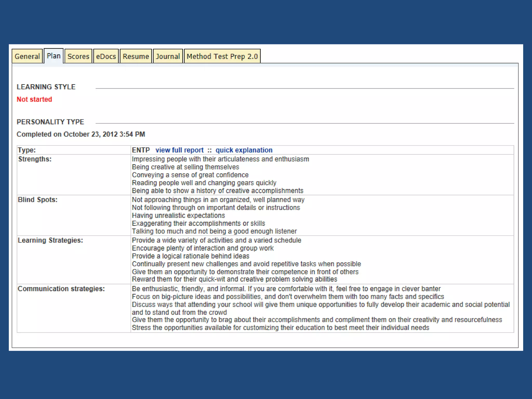The image size is (532, 399).
Task: Click the Type row label
Action: click(x=26, y=150)
